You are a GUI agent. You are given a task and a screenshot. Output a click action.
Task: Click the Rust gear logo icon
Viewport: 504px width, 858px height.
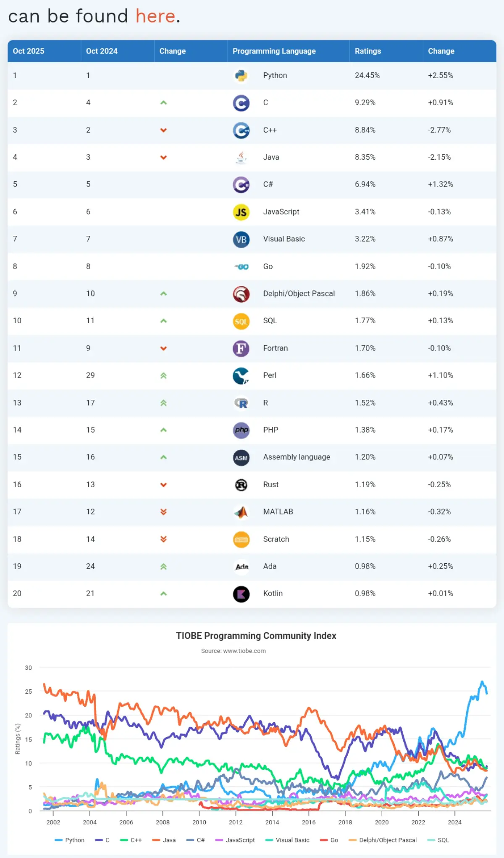pyautogui.click(x=241, y=485)
